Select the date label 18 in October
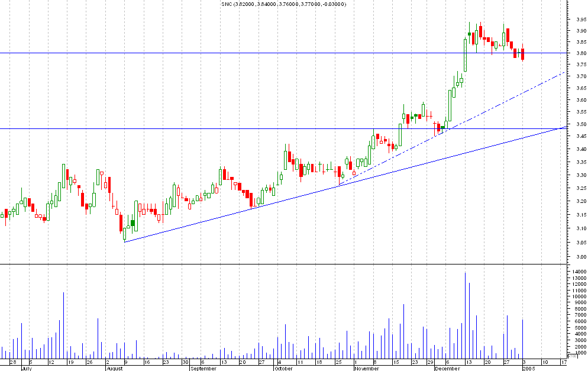 click(x=319, y=362)
